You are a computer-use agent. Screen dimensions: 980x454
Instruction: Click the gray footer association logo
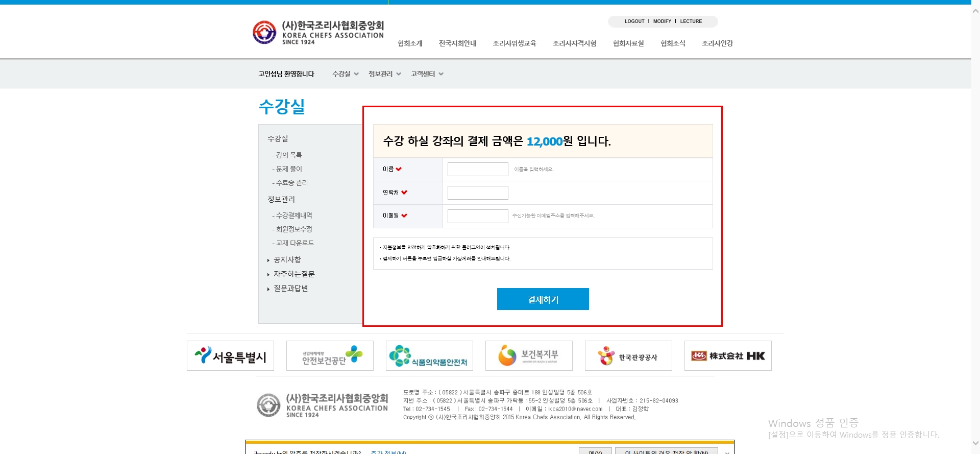coord(322,405)
